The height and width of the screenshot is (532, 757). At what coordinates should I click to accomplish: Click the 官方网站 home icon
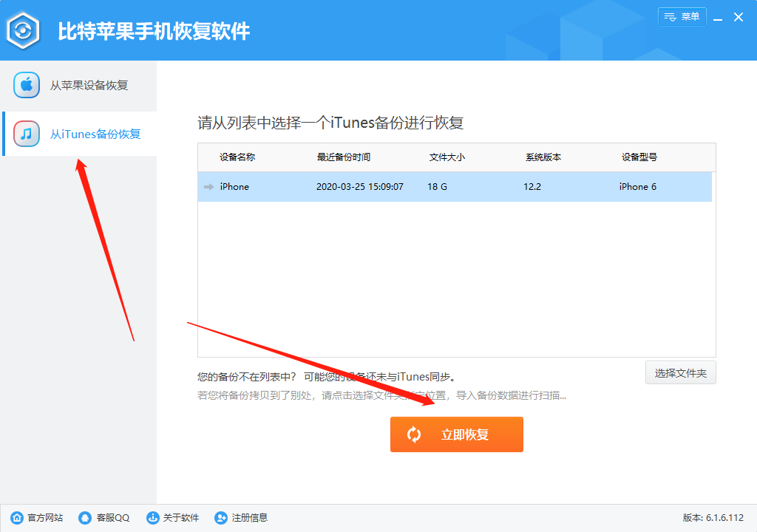tap(17, 518)
